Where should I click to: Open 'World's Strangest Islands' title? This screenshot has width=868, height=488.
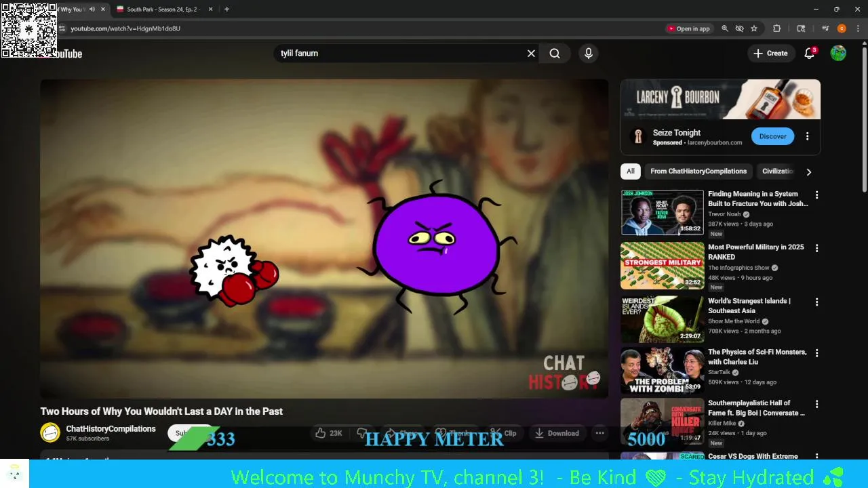point(749,306)
